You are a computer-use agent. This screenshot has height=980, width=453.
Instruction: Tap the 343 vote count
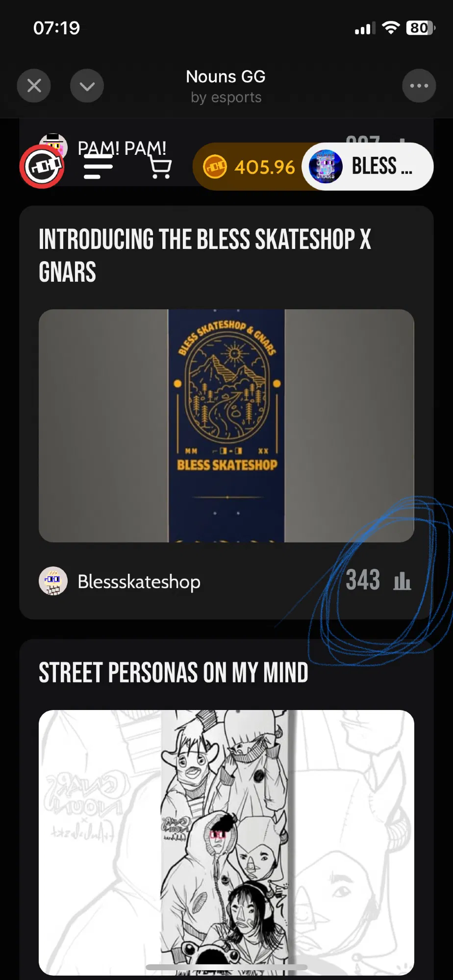click(363, 580)
